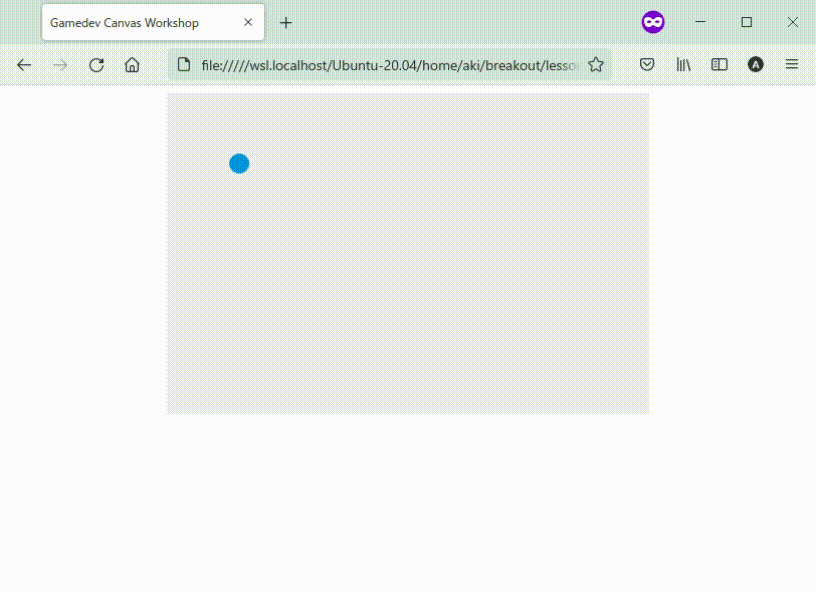
Task: Toggle the sidebar view
Action: coord(719,65)
